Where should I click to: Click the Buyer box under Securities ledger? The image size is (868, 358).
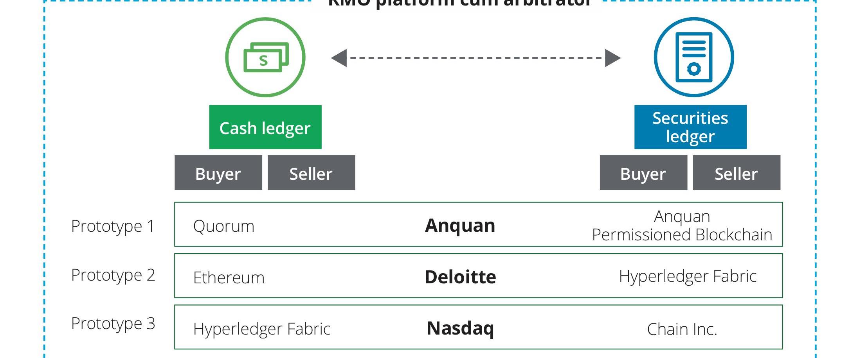tap(643, 173)
